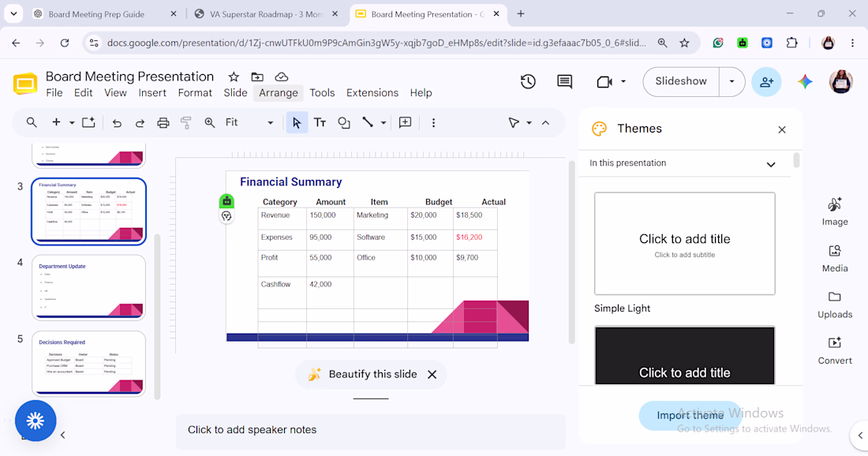Click Beautify this slide suggestion
The width and height of the screenshot is (868, 456).
372,375
